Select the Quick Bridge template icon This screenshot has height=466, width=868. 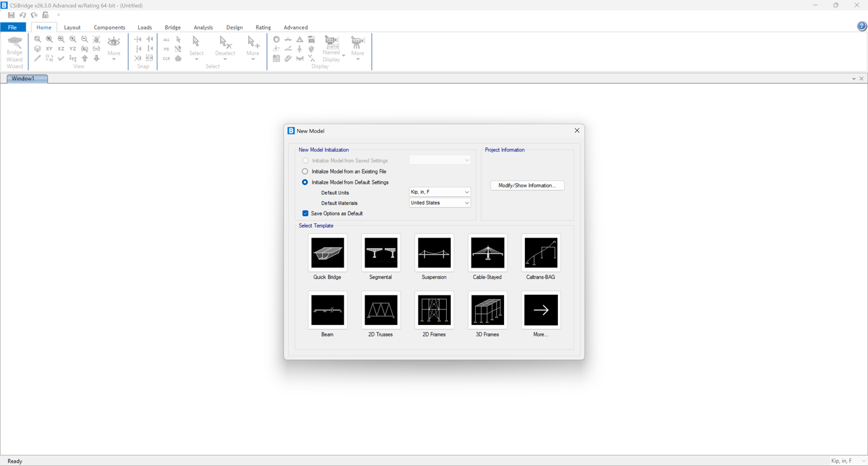pos(328,253)
